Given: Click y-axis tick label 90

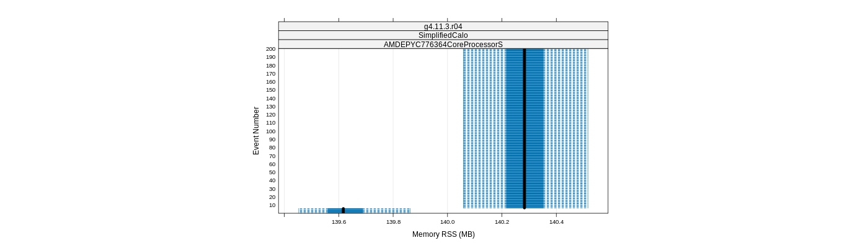Looking at the screenshot, I should 272,139.
